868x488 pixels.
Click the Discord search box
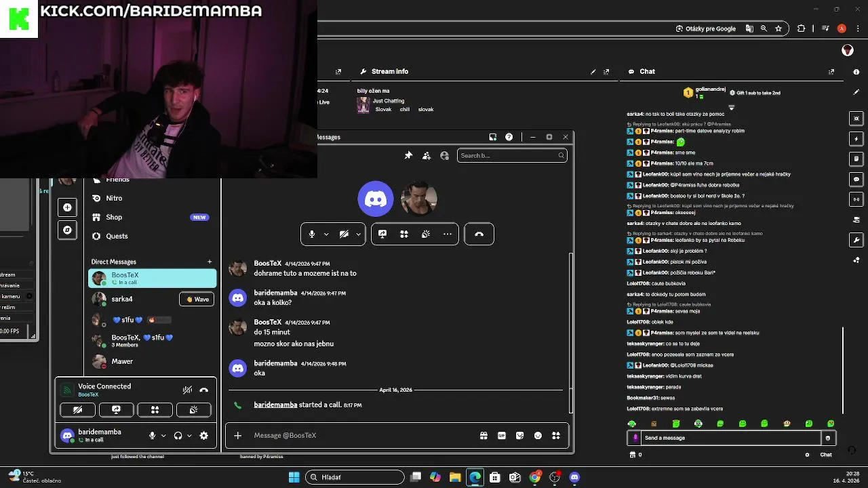[x=512, y=156]
